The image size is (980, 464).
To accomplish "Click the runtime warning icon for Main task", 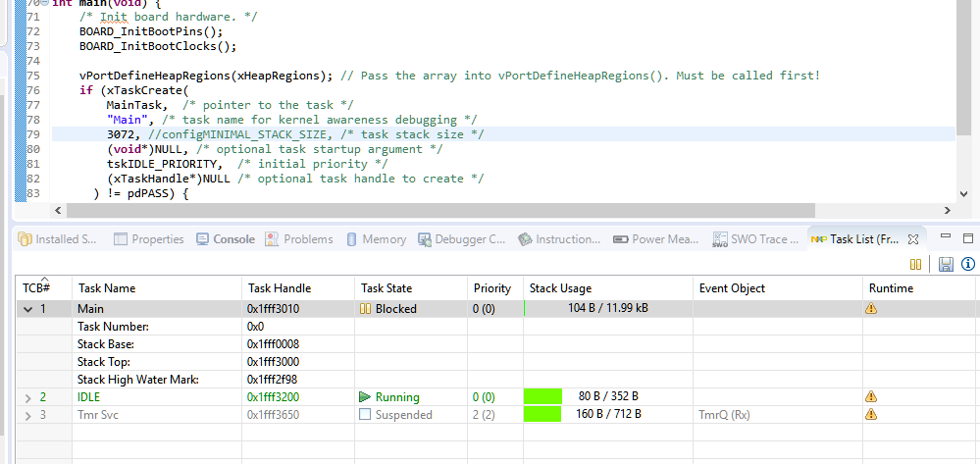I will pyautogui.click(x=871, y=308).
